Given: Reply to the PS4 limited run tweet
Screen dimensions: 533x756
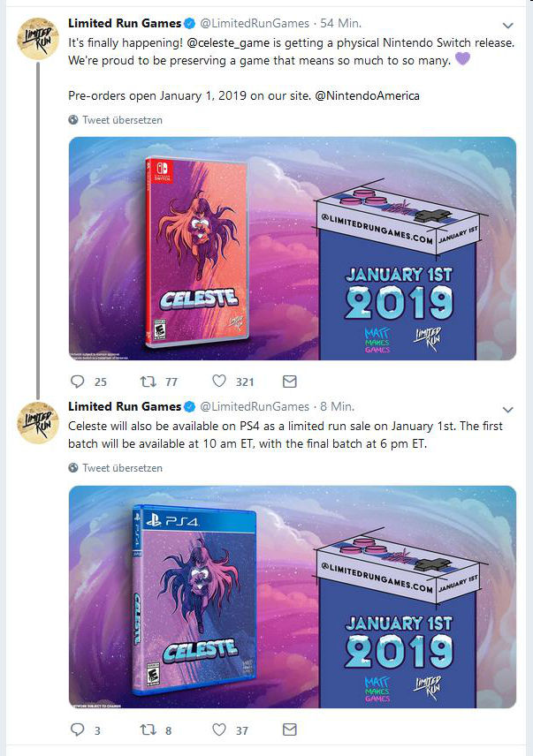Looking at the screenshot, I should pos(77,730).
